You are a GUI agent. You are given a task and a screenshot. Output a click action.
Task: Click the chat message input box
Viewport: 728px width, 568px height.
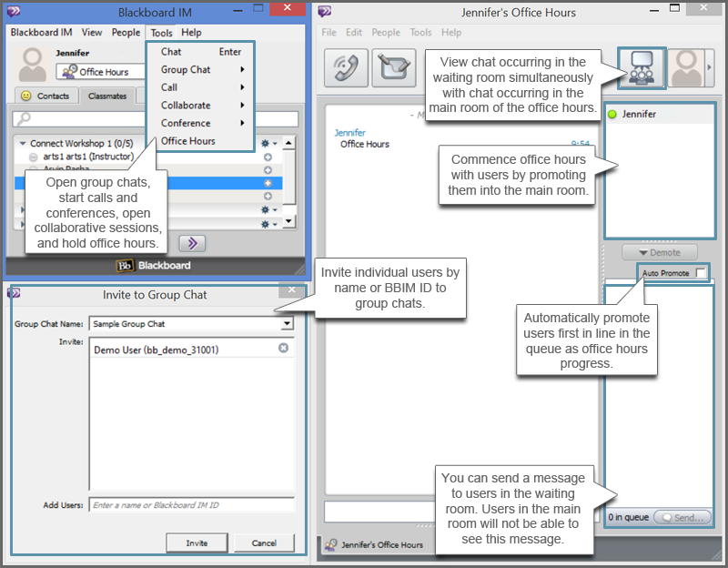pyautogui.click(x=379, y=512)
